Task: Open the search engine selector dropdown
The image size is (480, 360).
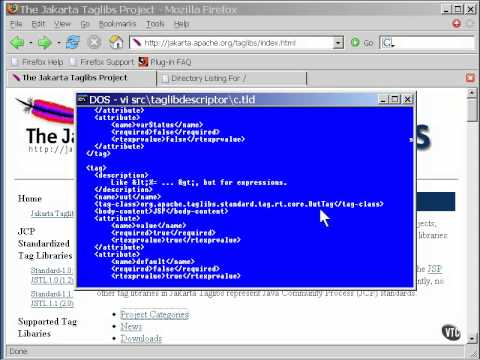Action: coord(388,43)
